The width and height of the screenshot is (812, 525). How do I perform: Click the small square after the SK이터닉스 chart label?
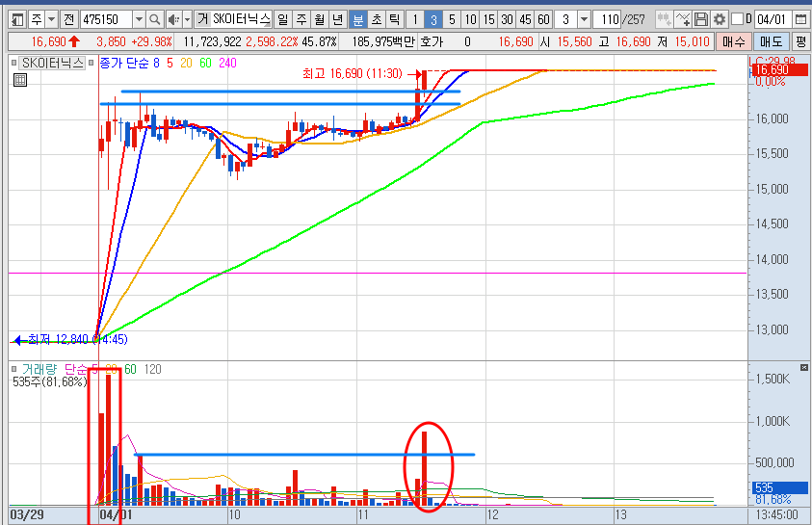(92, 64)
